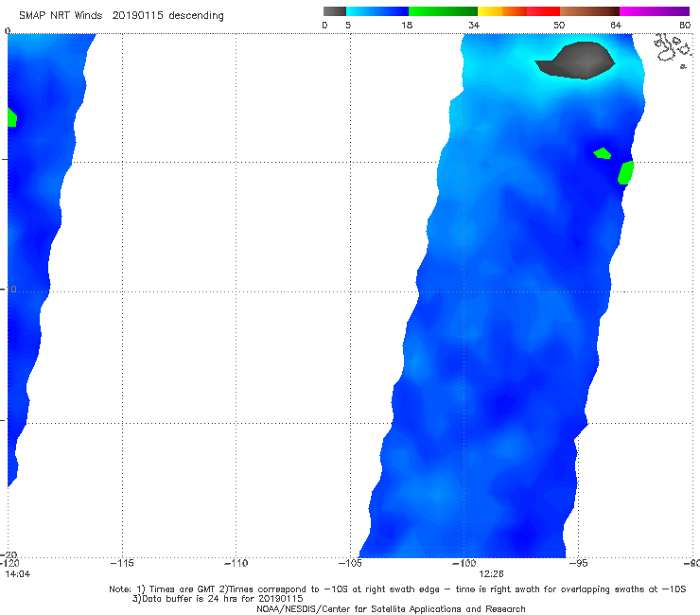This screenshot has width=700, height=615.
Task: Click the NOAA/NESDIS credit line
Action: (391, 609)
